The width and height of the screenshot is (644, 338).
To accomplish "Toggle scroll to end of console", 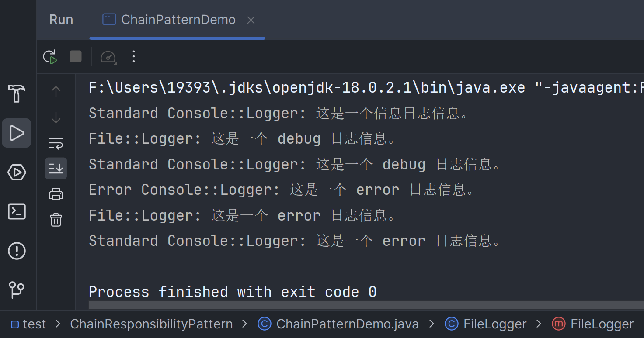I will click(56, 168).
